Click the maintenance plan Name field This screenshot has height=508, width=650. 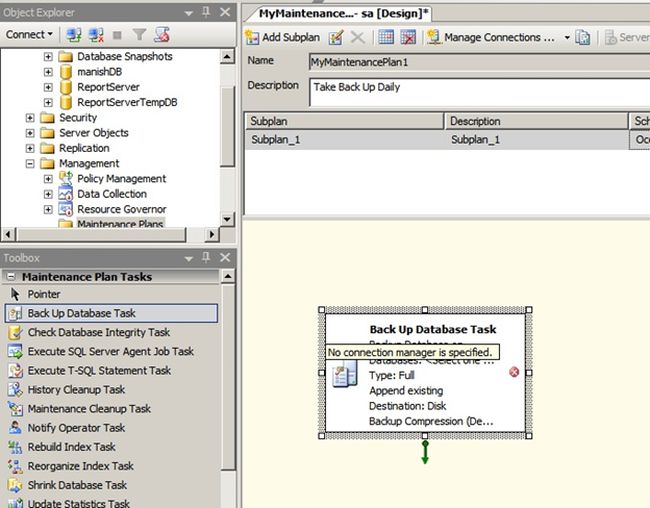click(x=479, y=62)
